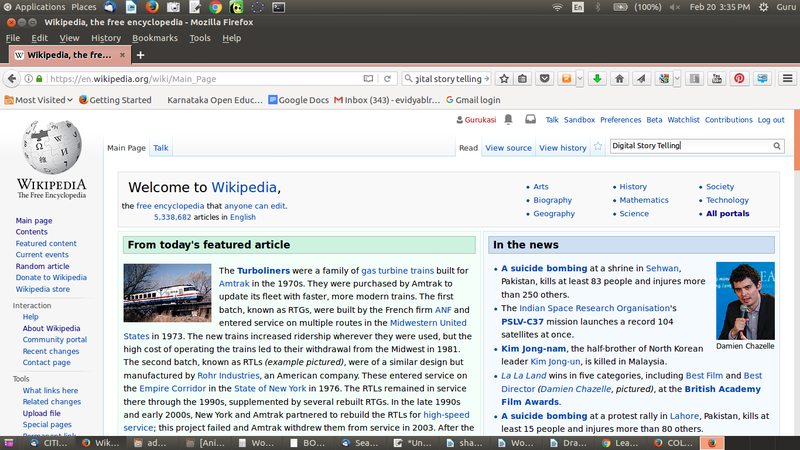
Task: Submit Wikipedia search with magnifier icon
Action: click(777, 146)
